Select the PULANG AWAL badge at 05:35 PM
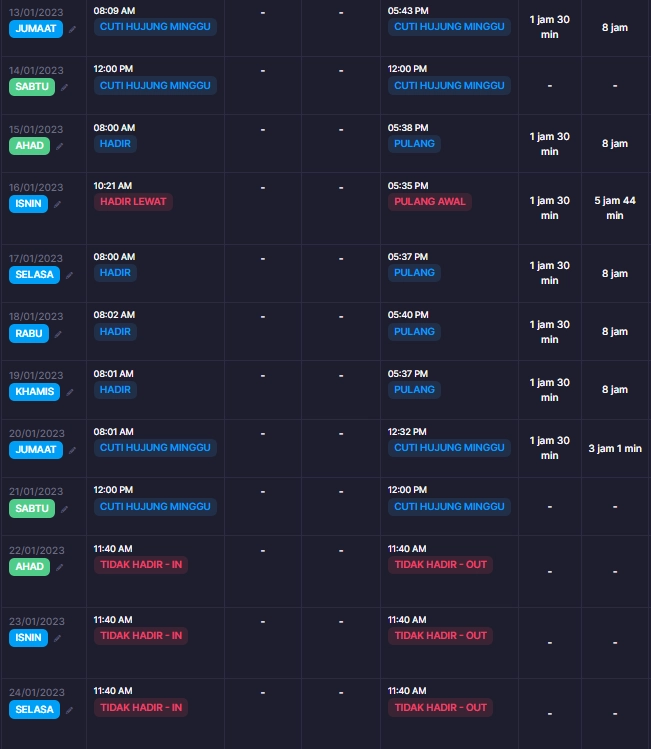Viewport: 651px width, 749px height. 429,202
